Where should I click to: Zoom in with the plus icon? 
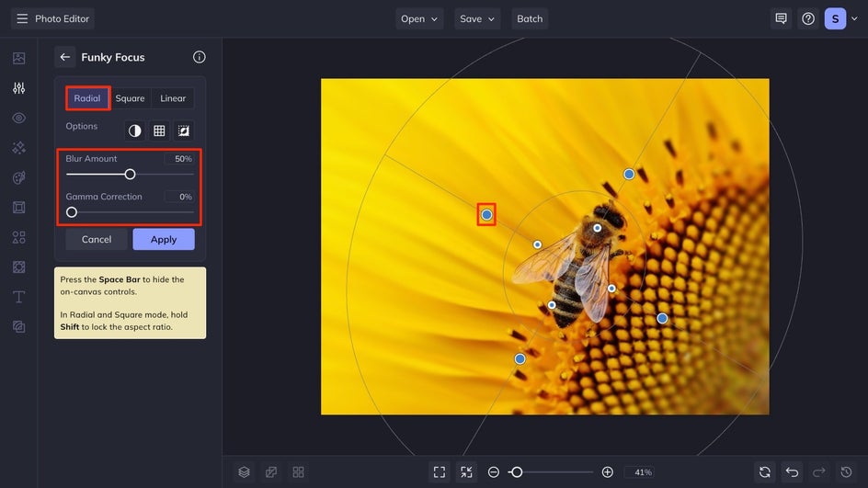tap(607, 472)
